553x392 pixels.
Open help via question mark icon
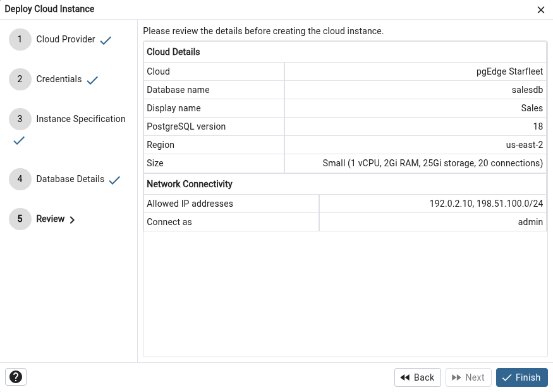[16, 377]
